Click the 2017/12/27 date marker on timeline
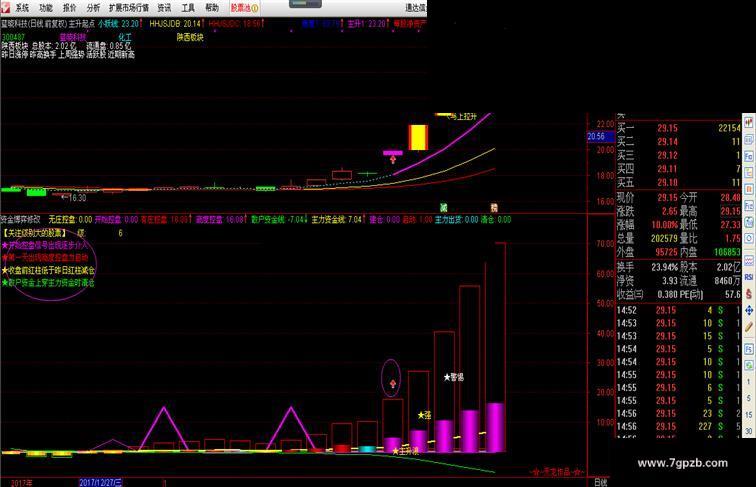 click(x=101, y=483)
